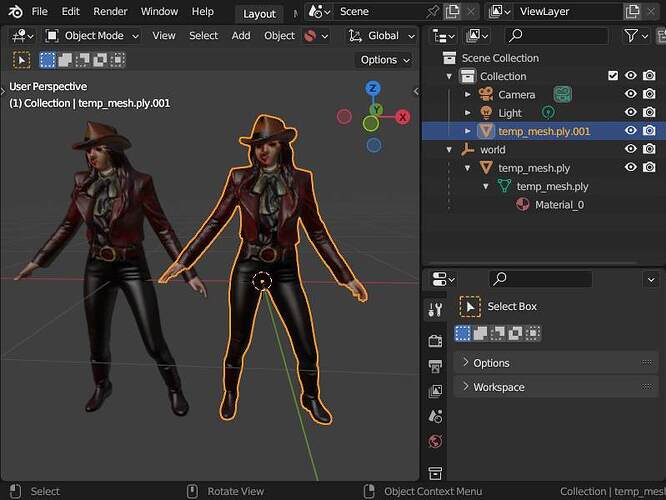Select the Material_0 item
666x500 pixels.
(559, 205)
